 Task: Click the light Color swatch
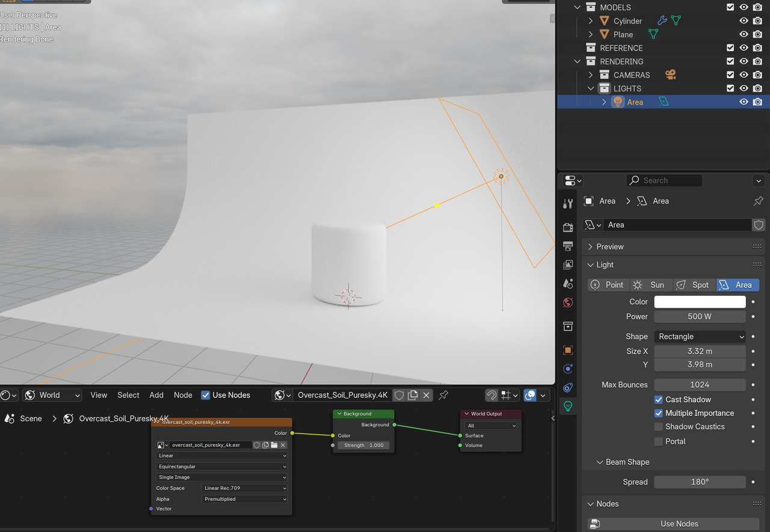[x=700, y=301]
